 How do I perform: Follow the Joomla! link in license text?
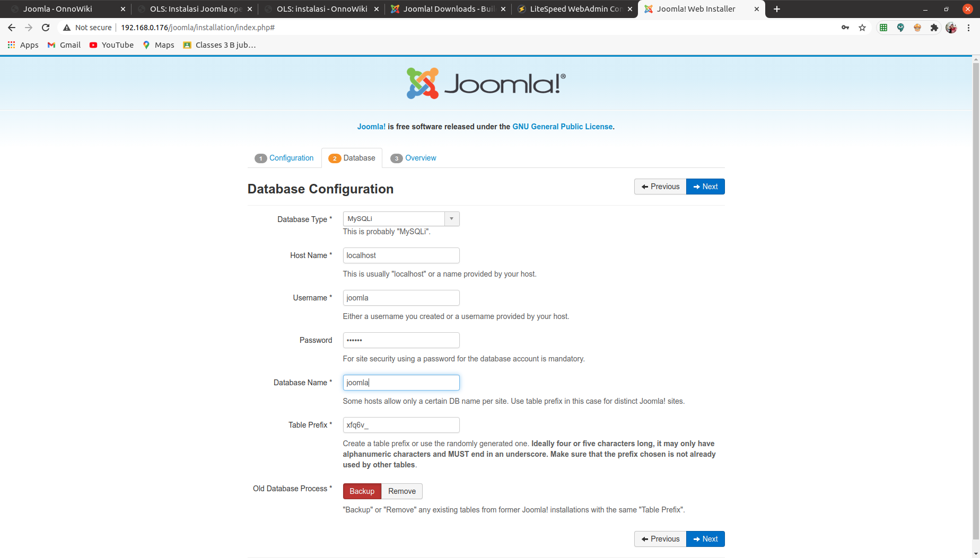[371, 127]
